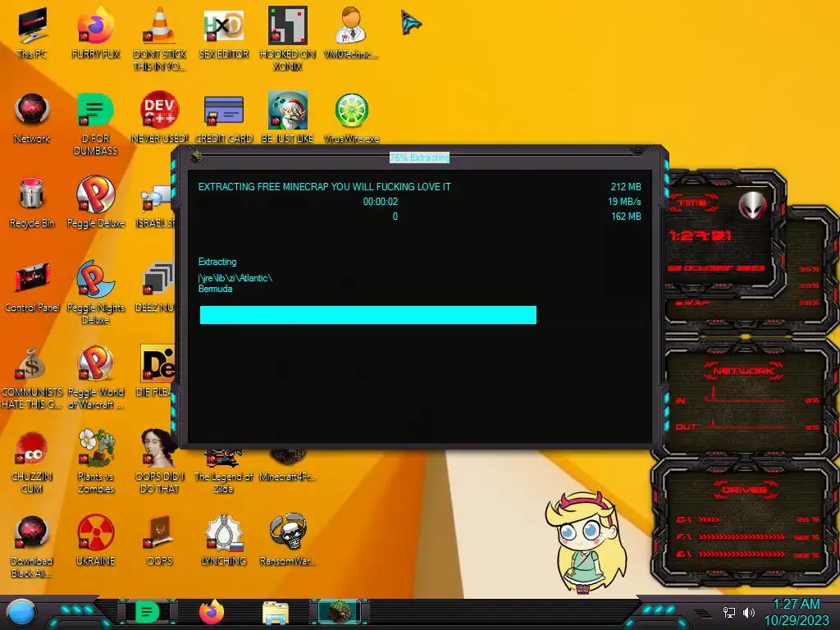840x630 pixels.
Task: Select the CREDIT CARD desktop icon
Action: 223,118
